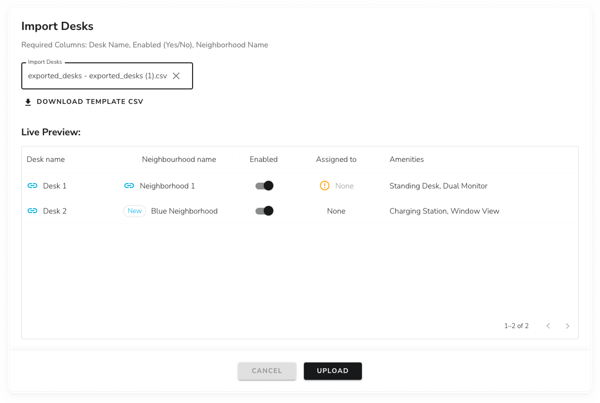Sort by the Desk name column header
This screenshot has width=600, height=403.
point(46,159)
